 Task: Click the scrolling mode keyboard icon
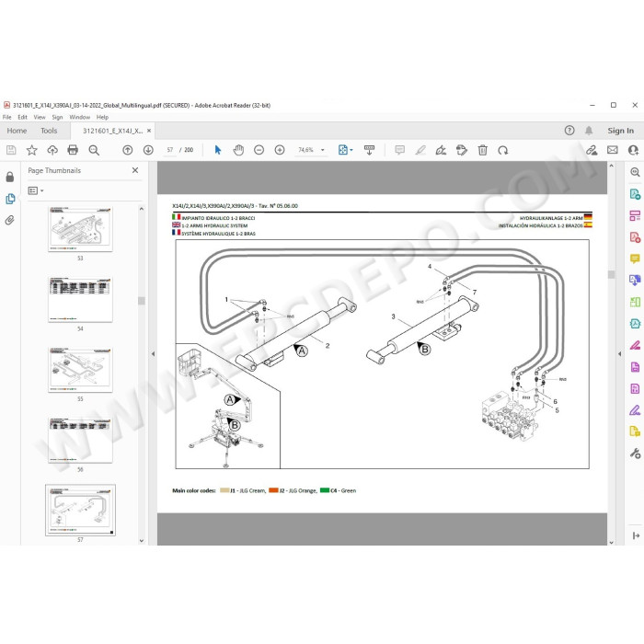369,150
